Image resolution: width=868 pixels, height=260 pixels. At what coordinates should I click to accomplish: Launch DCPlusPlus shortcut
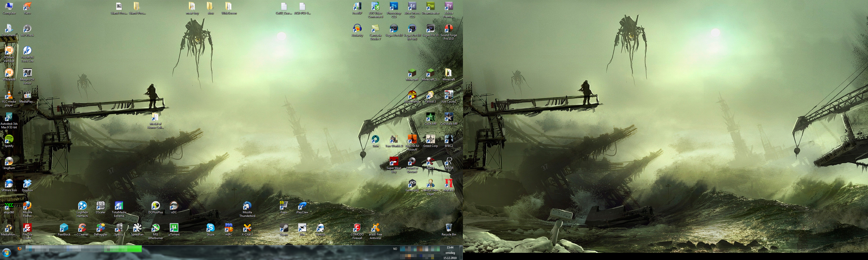155,208
